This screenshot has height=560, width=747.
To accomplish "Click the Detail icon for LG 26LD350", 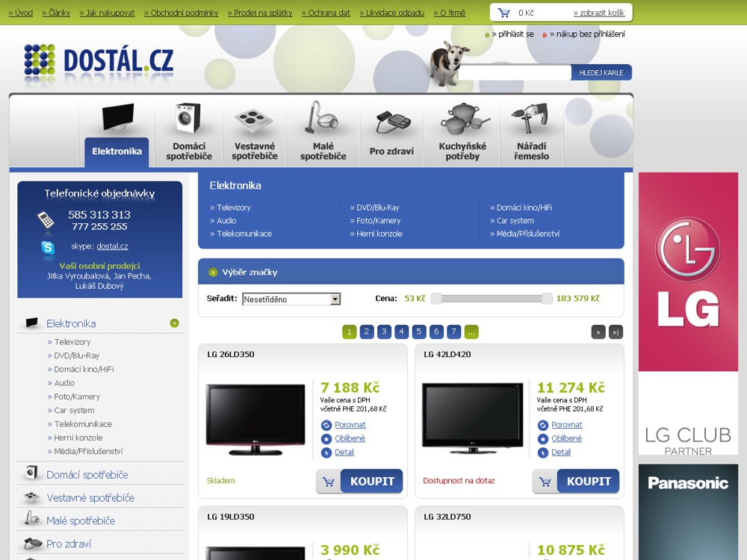I will pos(326,452).
